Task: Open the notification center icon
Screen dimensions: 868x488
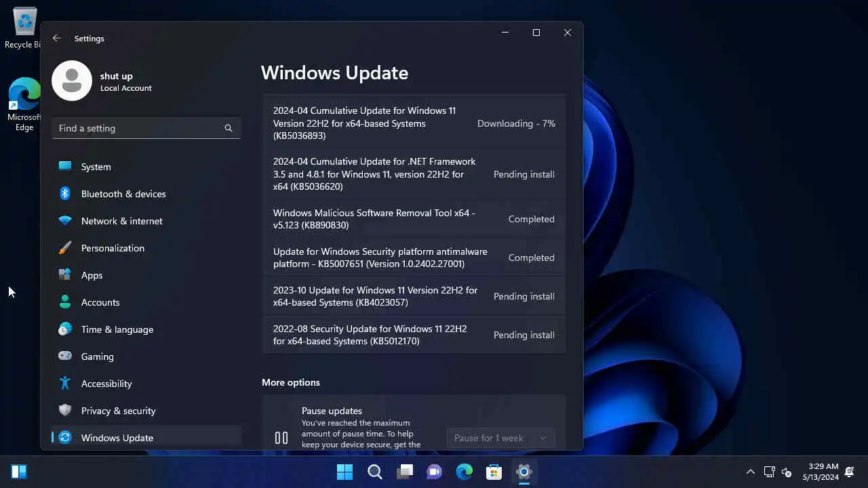Action: coord(850,472)
